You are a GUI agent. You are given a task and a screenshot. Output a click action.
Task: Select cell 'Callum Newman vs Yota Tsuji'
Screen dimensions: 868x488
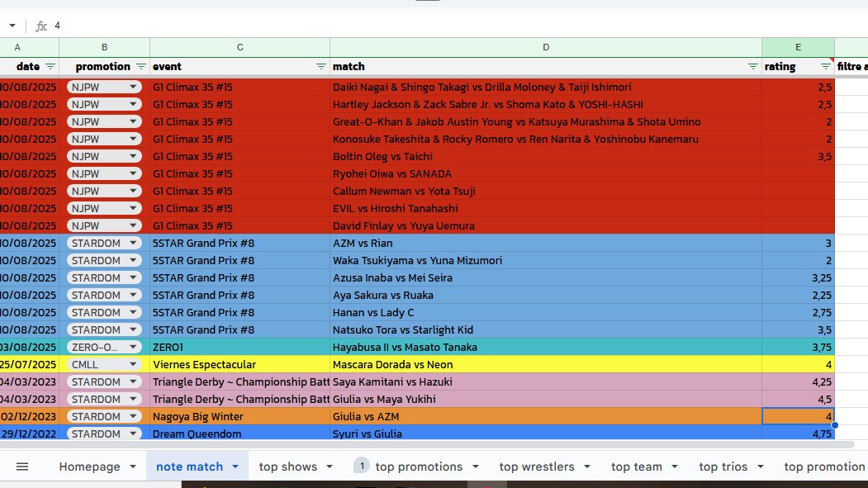[546, 191]
